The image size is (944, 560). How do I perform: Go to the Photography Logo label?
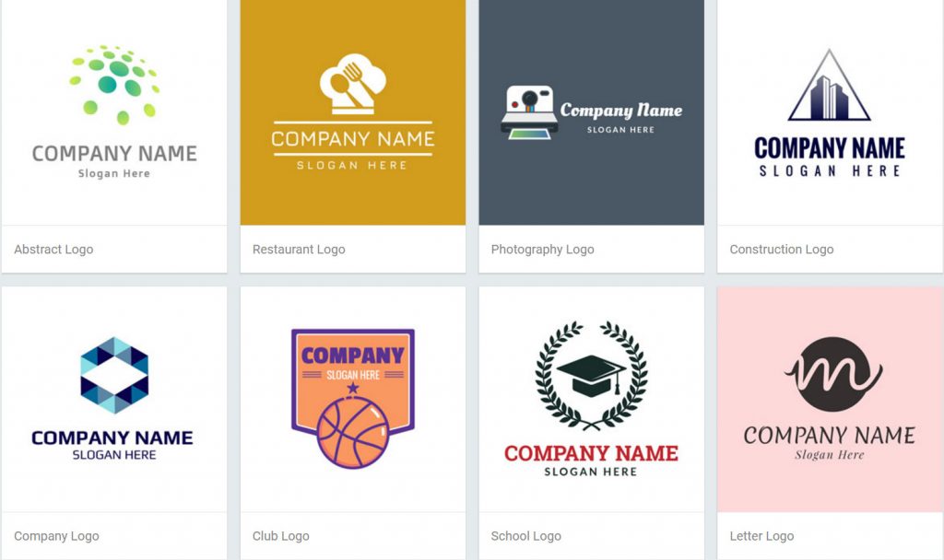pyautogui.click(x=542, y=249)
